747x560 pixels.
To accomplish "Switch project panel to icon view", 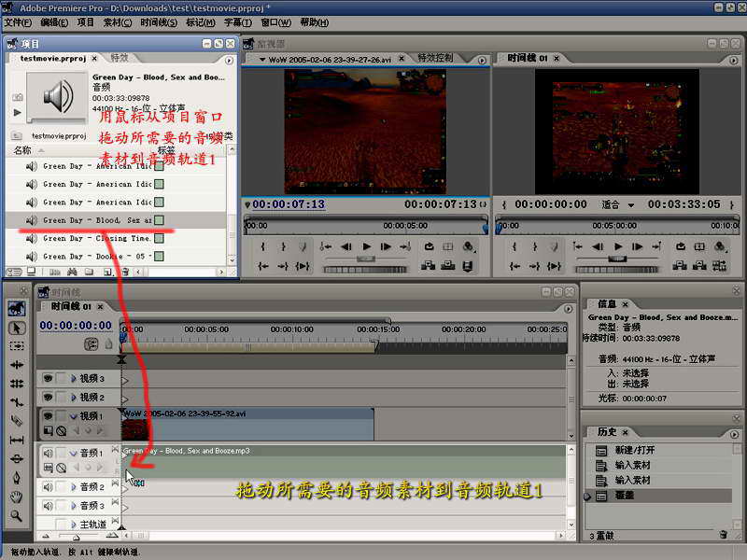I will pos(31,272).
